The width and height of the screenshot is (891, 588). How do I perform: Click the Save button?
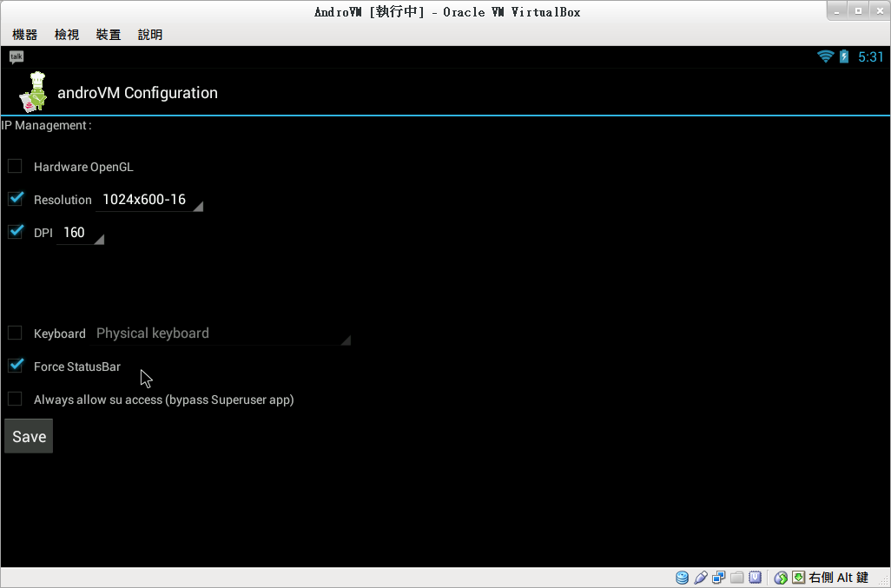tap(29, 436)
